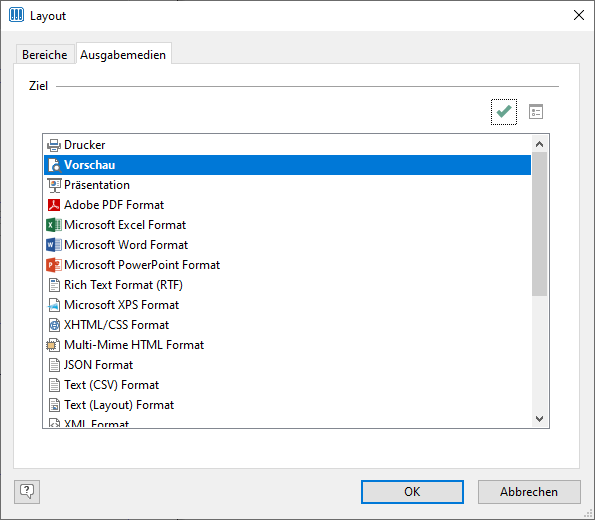Click the Layout app icon in title bar
The width and height of the screenshot is (595, 520).
pos(16,15)
